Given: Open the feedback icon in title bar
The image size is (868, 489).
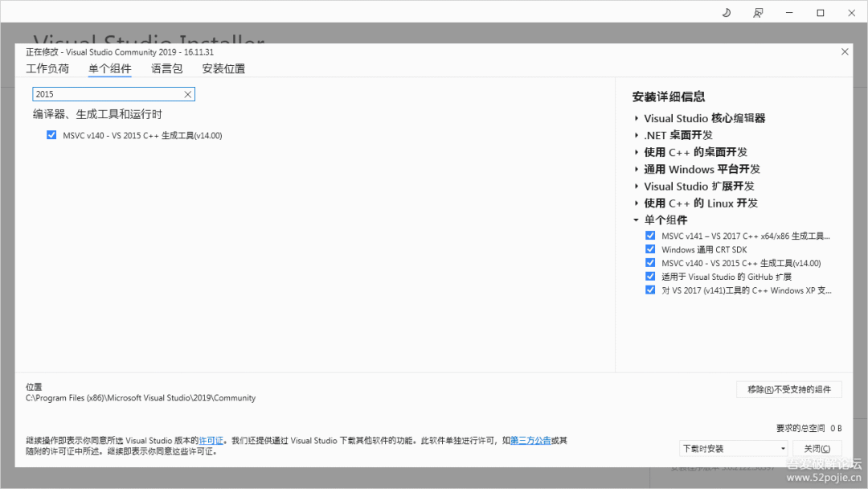Looking at the screenshot, I should (x=758, y=13).
